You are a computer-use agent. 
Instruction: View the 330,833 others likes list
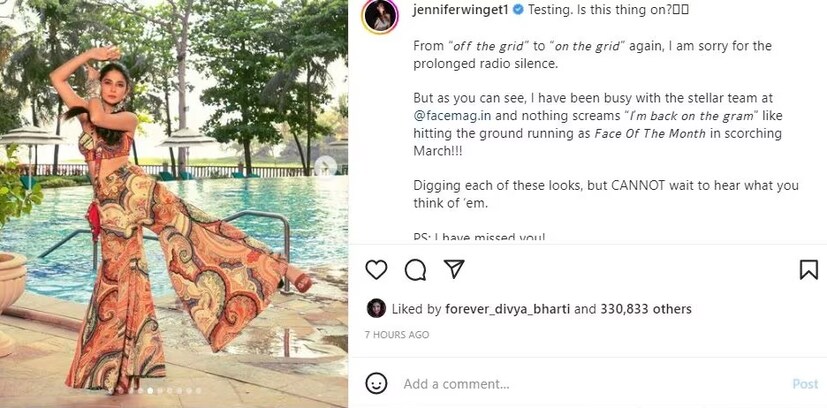tap(645, 309)
